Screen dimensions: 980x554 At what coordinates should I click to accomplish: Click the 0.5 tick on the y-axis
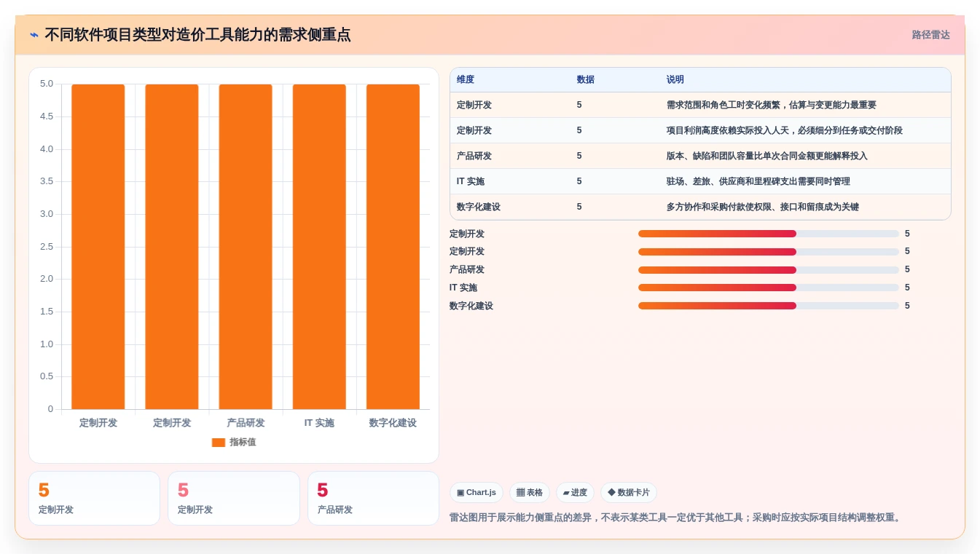47,376
